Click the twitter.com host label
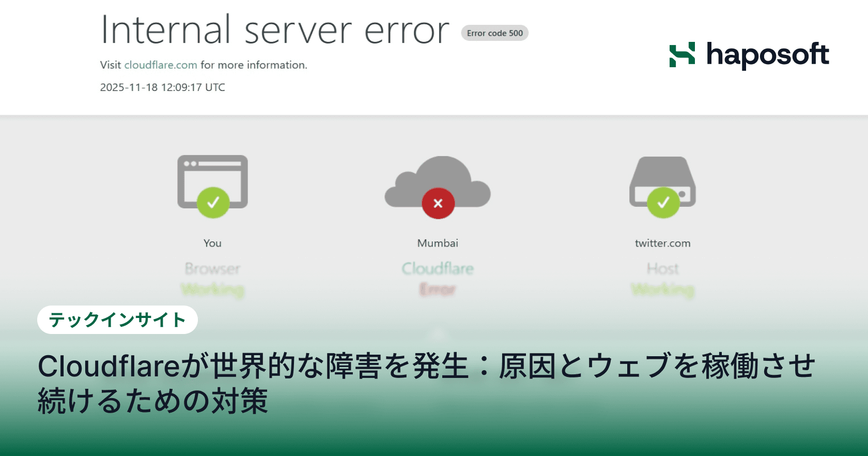 pos(662,243)
